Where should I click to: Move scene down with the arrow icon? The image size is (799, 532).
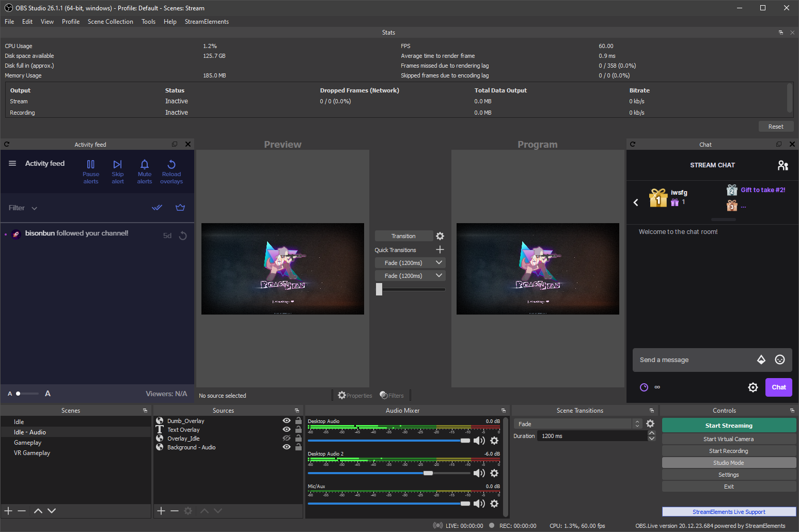coord(52,511)
